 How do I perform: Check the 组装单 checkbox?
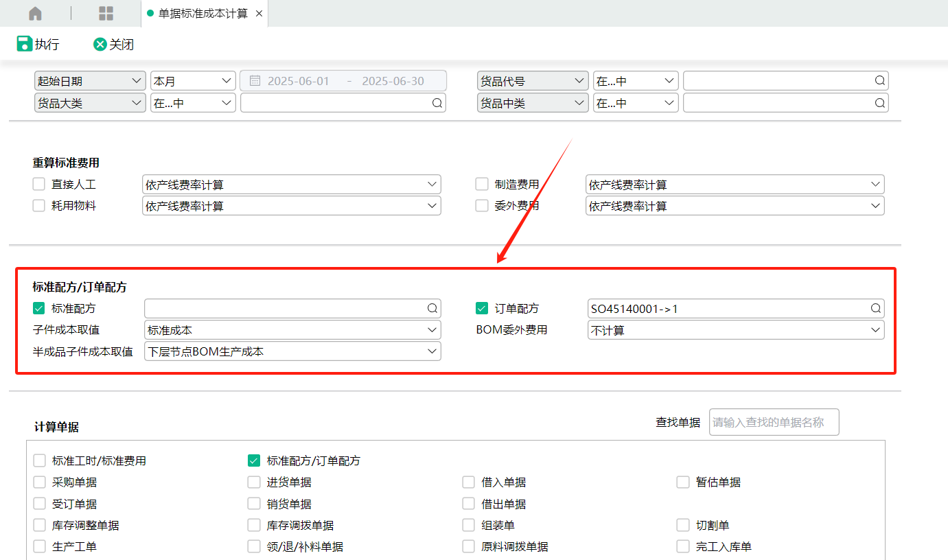(468, 525)
